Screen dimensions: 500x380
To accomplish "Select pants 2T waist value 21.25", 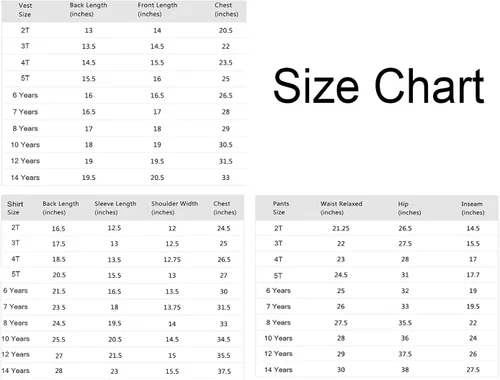I will (341, 228).
